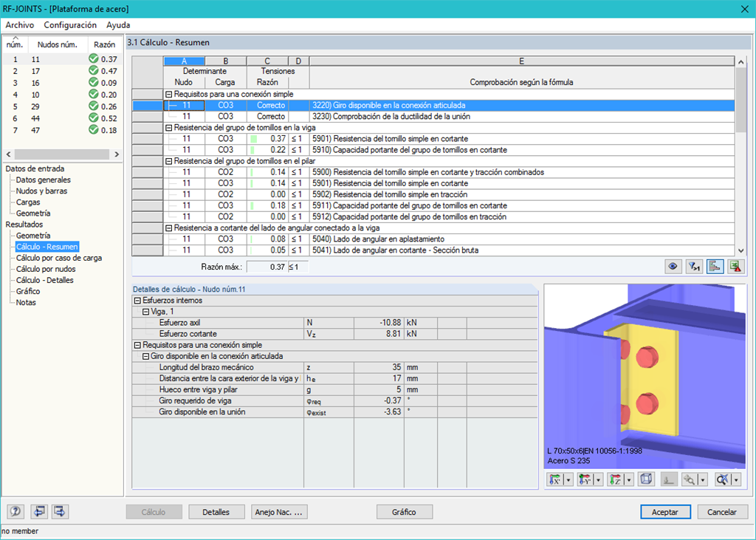The image size is (756, 540).
Task: Open the dropdown arrow next to -Y' view button
Action: (598, 479)
